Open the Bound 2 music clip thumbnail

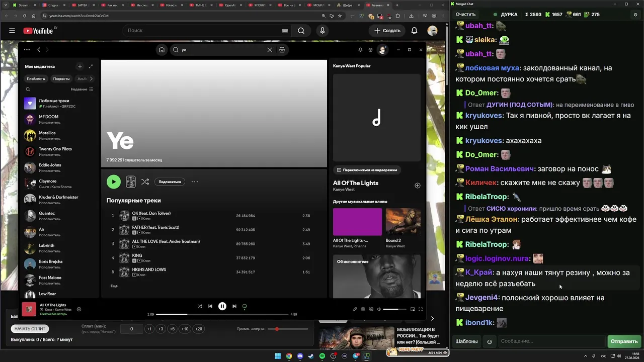pos(403,222)
